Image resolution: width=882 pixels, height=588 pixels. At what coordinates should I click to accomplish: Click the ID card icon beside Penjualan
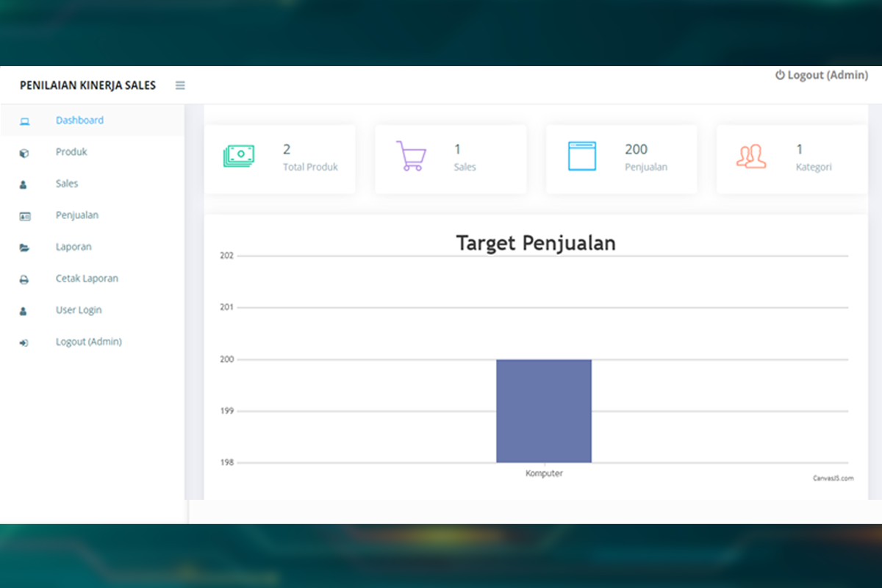[24, 216]
